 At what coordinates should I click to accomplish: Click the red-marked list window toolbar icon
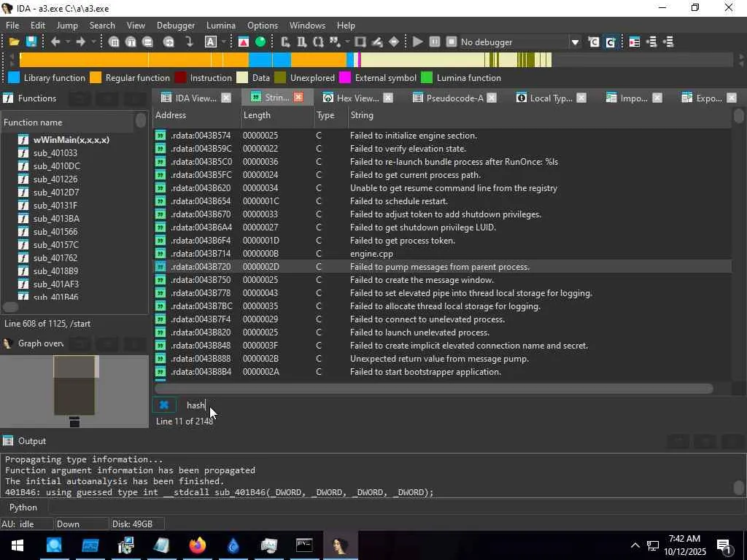click(x=634, y=42)
